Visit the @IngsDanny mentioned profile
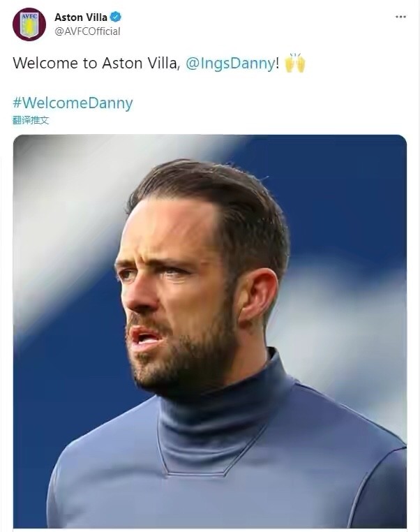The image size is (420, 532). click(x=230, y=63)
